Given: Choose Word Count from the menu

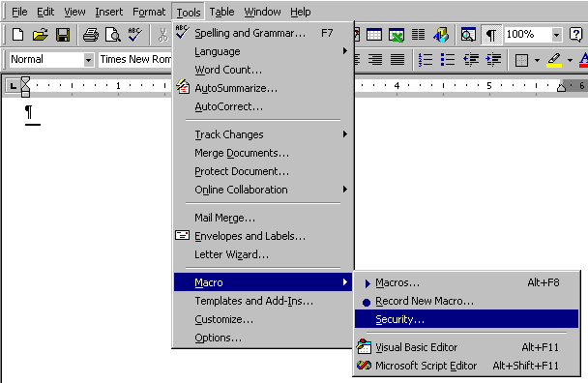Looking at the screenshot, I should (262, 70).
